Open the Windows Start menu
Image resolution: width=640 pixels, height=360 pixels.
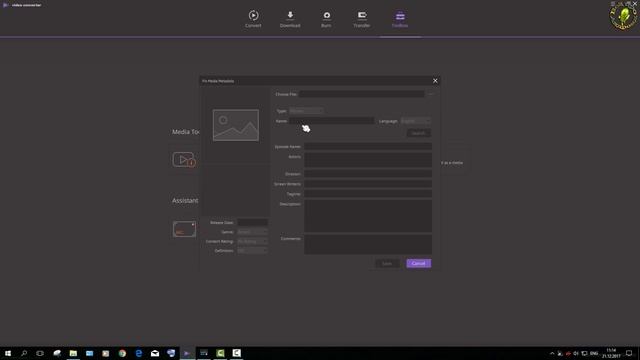pos(8,353)
